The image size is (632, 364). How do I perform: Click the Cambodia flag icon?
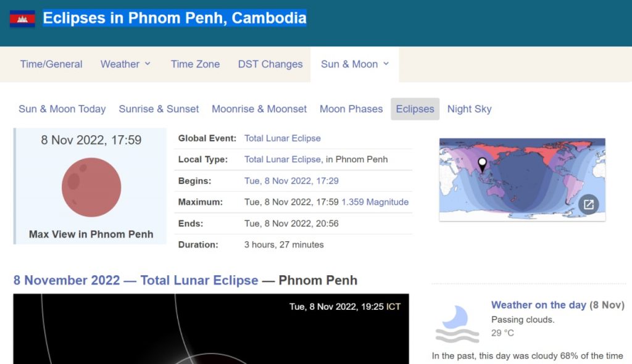[x=22, y=19]
